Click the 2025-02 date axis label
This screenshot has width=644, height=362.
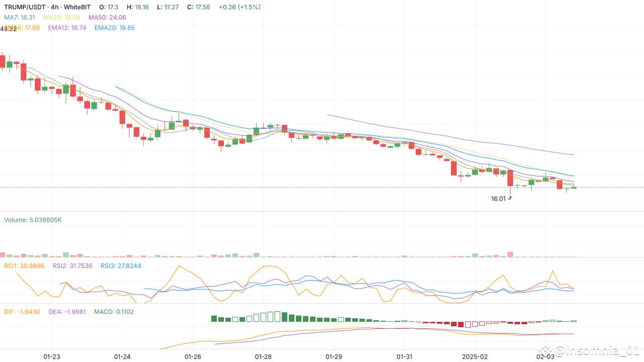pos(474,356)
